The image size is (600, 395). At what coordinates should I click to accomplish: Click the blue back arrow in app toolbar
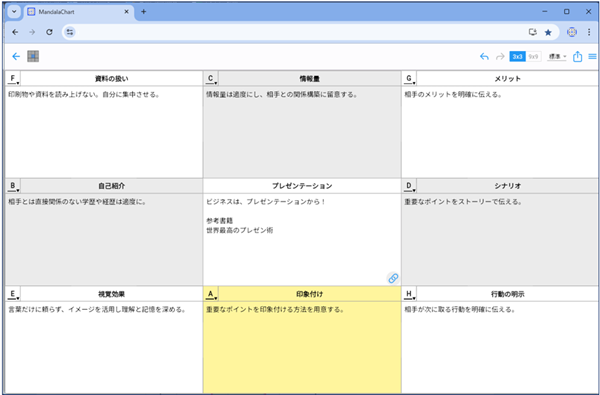click(x=16, y=57)
